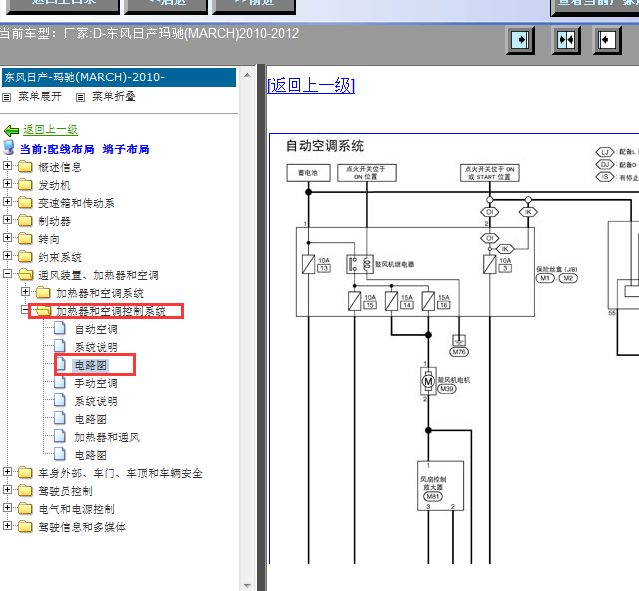The width and height of the screenshot is (639, 591).
Task: Click sidebar scrollbar down arrow
Action: pyautogui.click(x=247, y=586)
